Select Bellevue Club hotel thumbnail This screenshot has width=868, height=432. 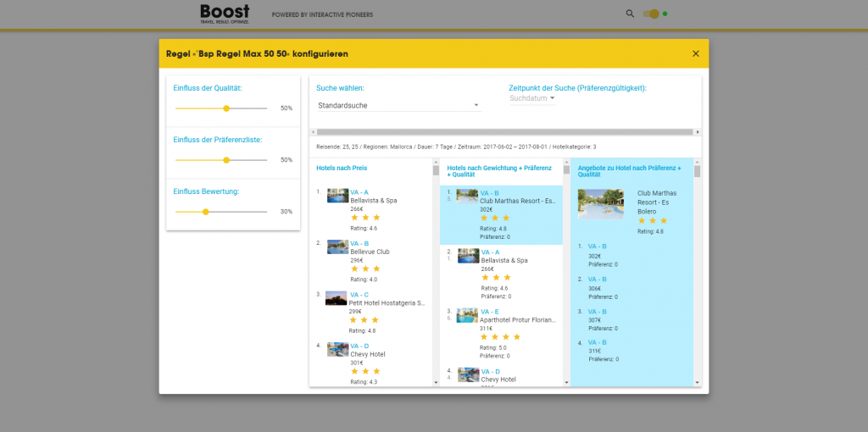coord(337,247)
